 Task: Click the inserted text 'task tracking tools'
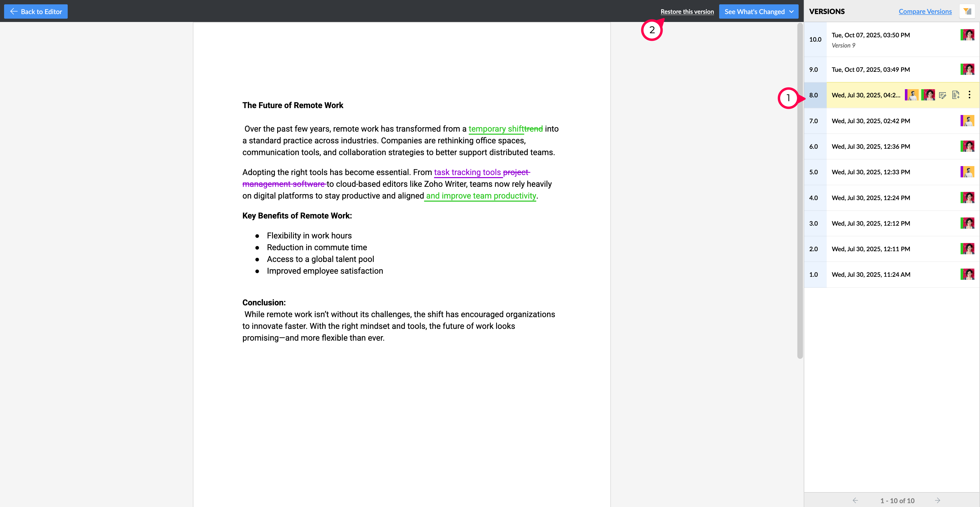(467, 172)
